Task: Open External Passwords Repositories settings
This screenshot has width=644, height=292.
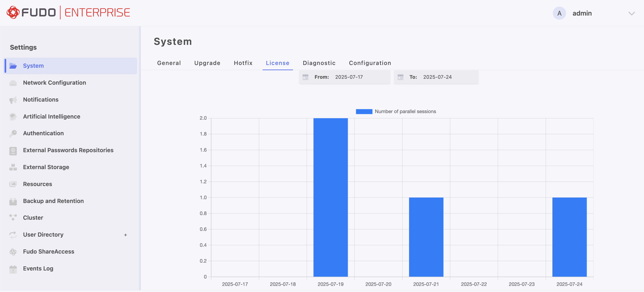Action: 68,150
